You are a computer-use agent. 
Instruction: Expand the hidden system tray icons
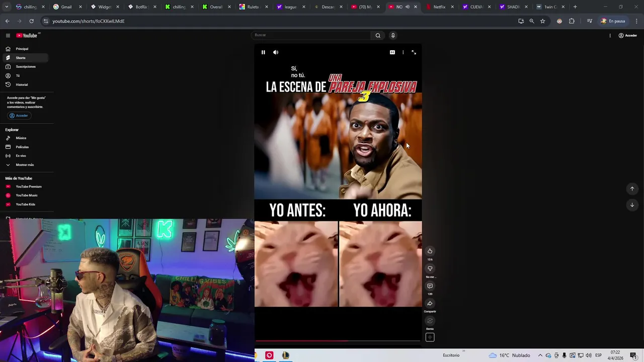(x=540, y=355)
